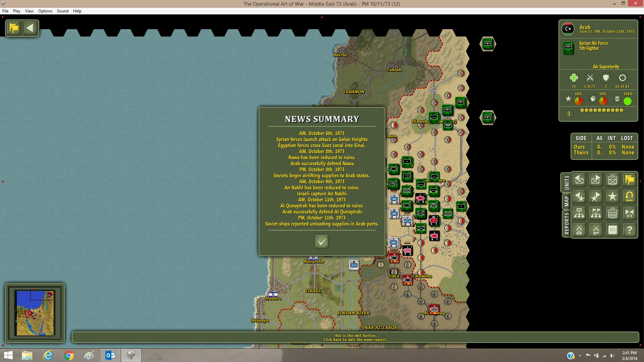This screenshot has height=362, width=644.
Task: Click the yellow undo arrow icon
Action: (629, 197)
